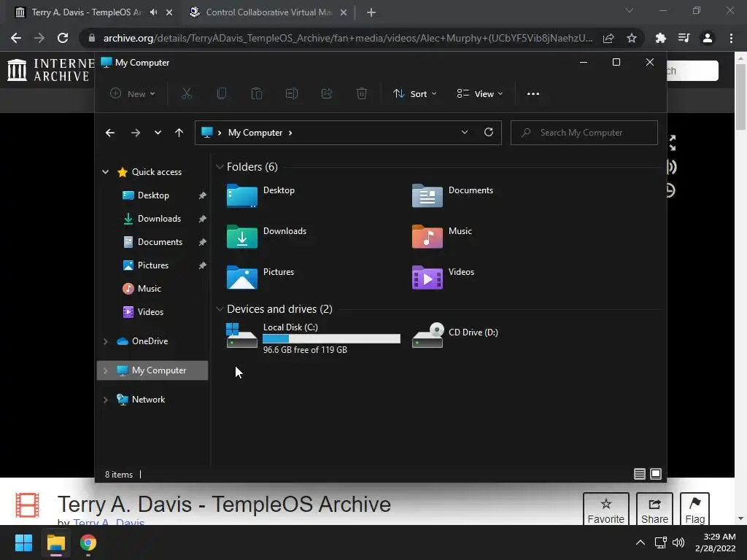This screenshot has height=560, width=747.
Task: Expand My Computer node in sidebar
Action: pyautogui.click(x=105, y=370)
